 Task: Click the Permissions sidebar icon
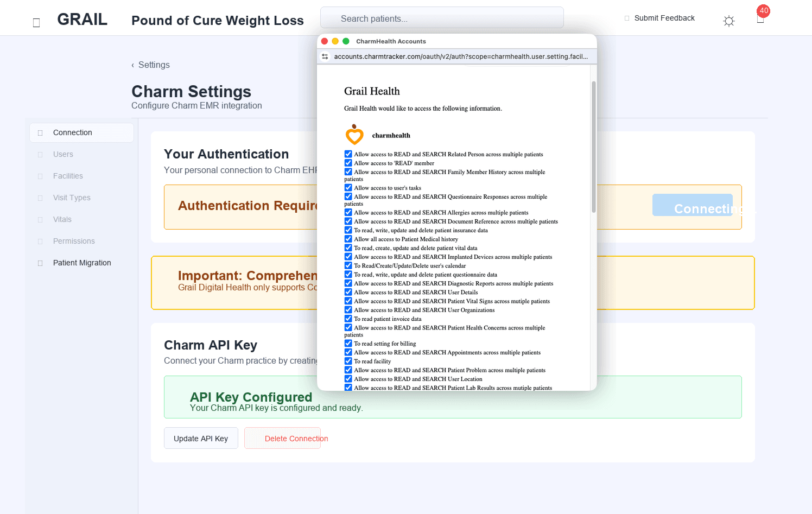click(40, 242)
